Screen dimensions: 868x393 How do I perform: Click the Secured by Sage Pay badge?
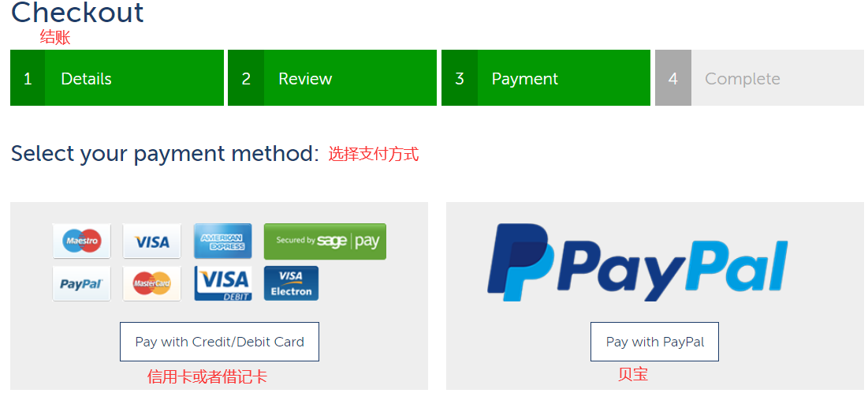(325, 241)
